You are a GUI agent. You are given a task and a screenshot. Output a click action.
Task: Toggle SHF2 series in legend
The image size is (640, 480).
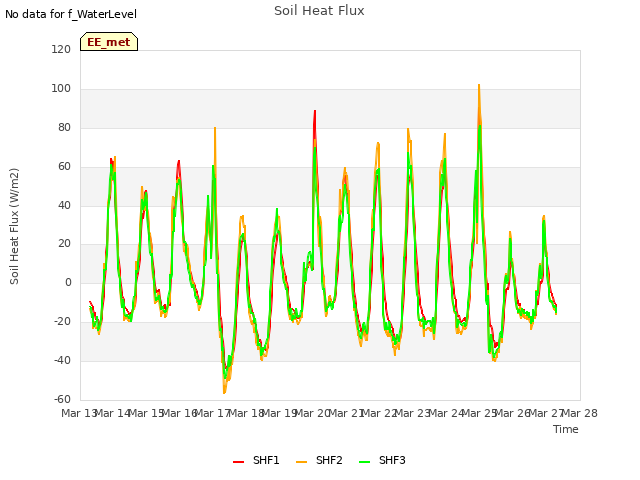pos(319,460)
